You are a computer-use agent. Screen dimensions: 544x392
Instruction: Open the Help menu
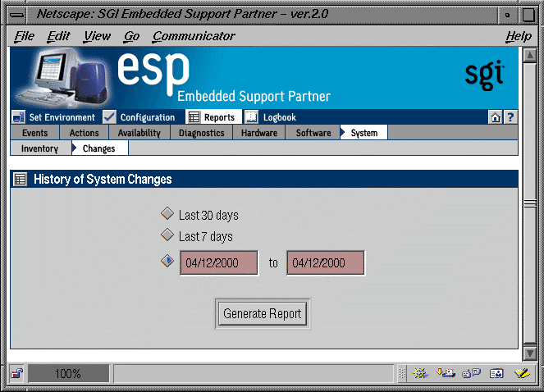click(x=519, y=36)
